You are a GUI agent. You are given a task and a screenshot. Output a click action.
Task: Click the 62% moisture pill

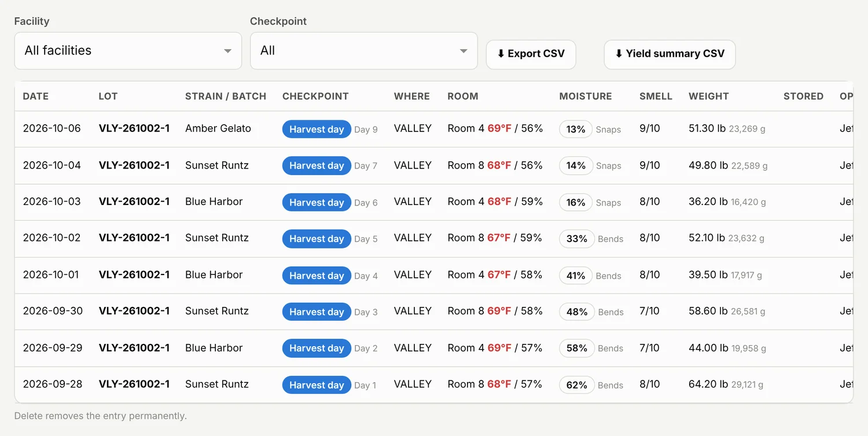tap(577, 385)
